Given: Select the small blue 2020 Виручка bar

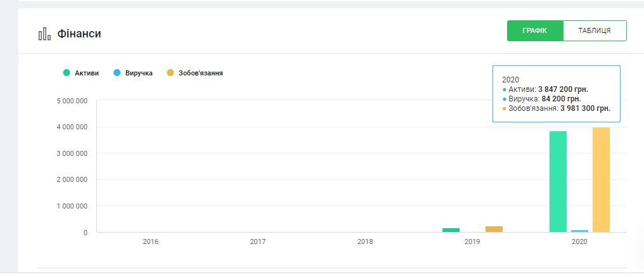Looking at the screenshot, I should tap(579, 231).
